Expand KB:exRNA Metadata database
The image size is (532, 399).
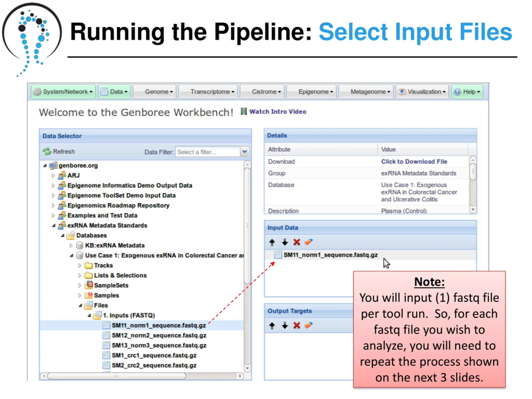[x=71, y=245]
